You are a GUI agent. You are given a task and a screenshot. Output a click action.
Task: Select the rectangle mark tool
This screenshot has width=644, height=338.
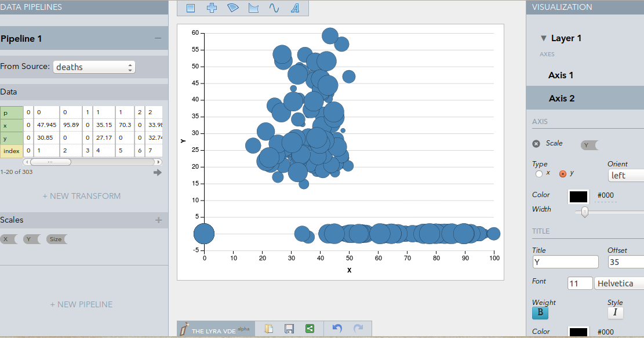(192, 8)
